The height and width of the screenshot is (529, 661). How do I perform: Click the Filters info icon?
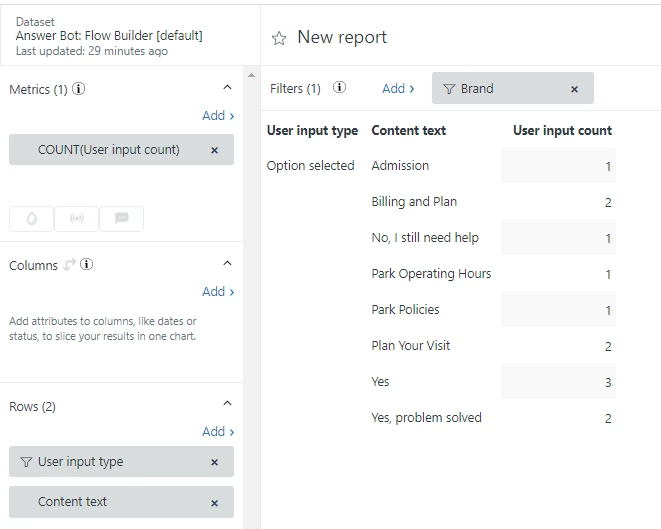[339, 88]
